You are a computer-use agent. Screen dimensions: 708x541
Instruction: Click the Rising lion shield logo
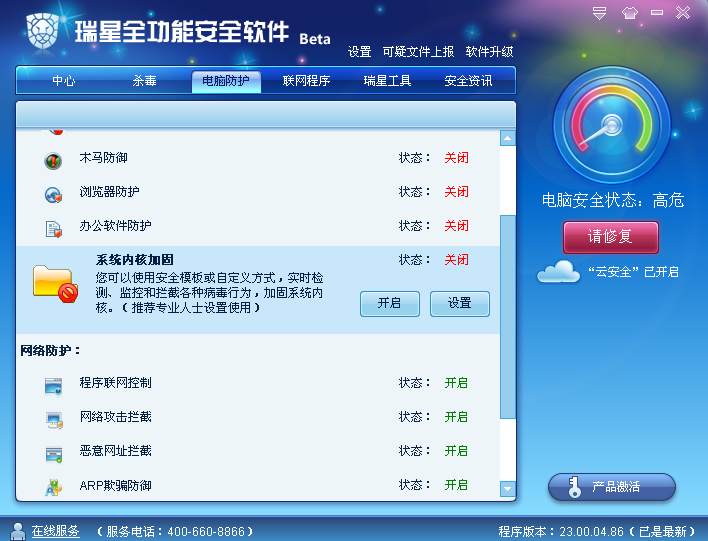42,32
